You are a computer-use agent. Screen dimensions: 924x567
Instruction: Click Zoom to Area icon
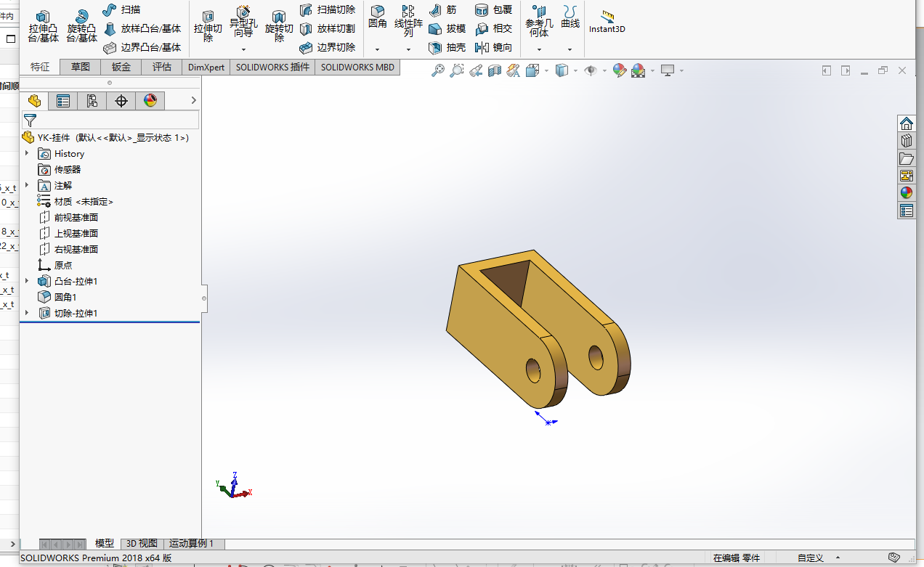coord(457,70)
